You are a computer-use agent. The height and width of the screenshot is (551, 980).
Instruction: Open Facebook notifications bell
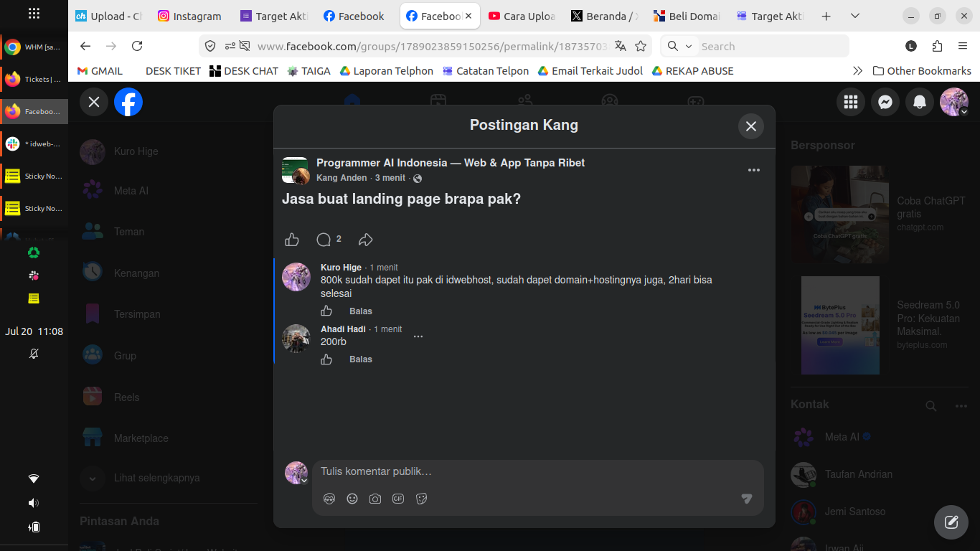point(920,103)
